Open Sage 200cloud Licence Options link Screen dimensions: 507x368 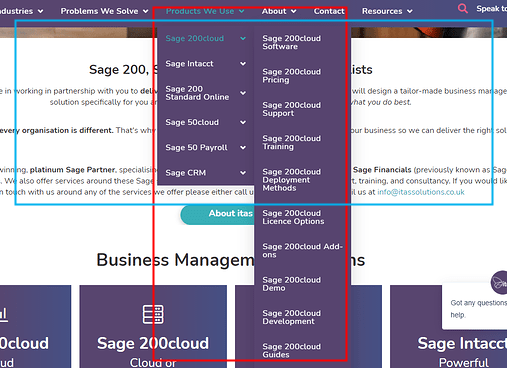293,217
